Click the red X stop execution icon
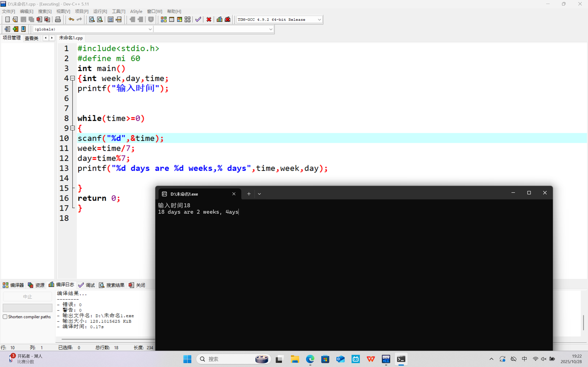588x367 pixels. click(x=209, y=20)
